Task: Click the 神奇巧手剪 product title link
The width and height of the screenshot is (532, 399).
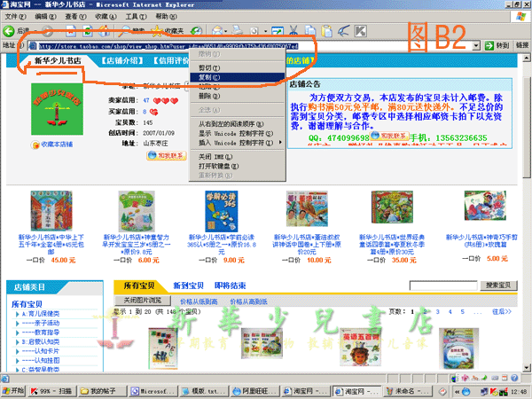Action: [481, 241]
